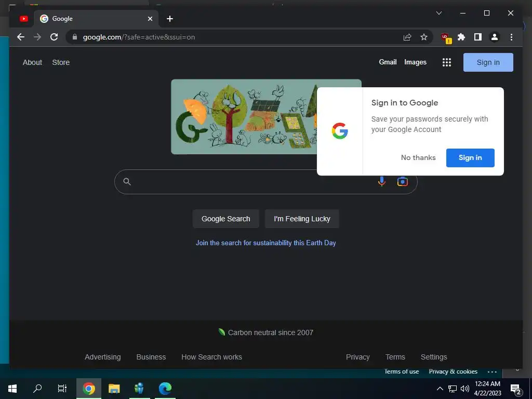Open the ellipsis menu in background window

click(492, 372)
